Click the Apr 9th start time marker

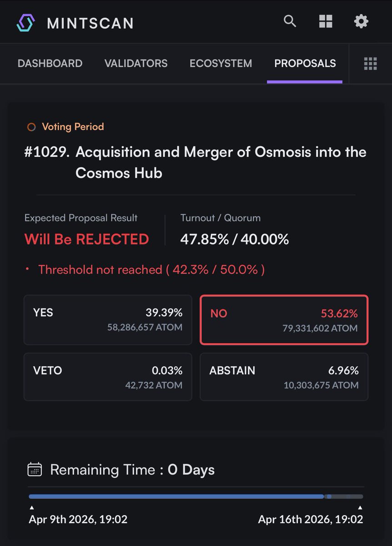coord(78,519)
